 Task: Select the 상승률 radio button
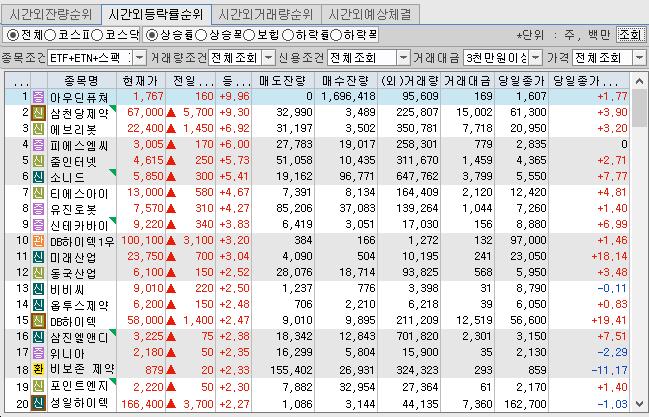tap(152, 35)
